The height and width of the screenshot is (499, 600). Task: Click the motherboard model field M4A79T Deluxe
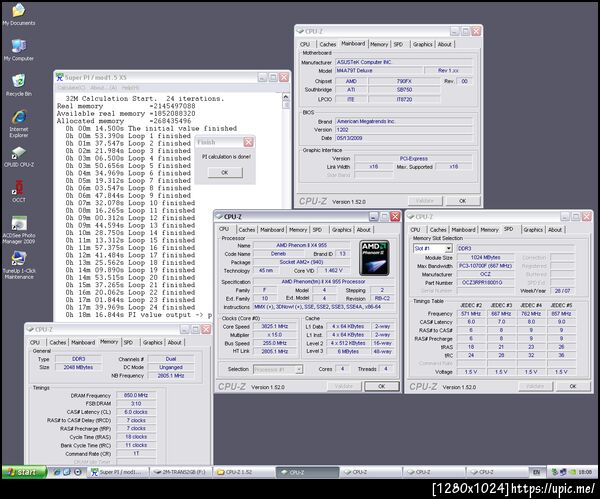379,70
